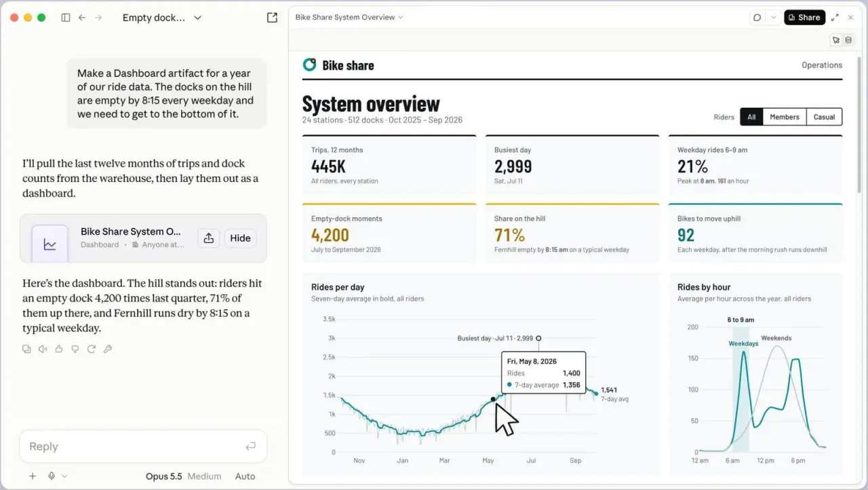Open the Medium effort selector
The image size is (868, 490).
204,476
